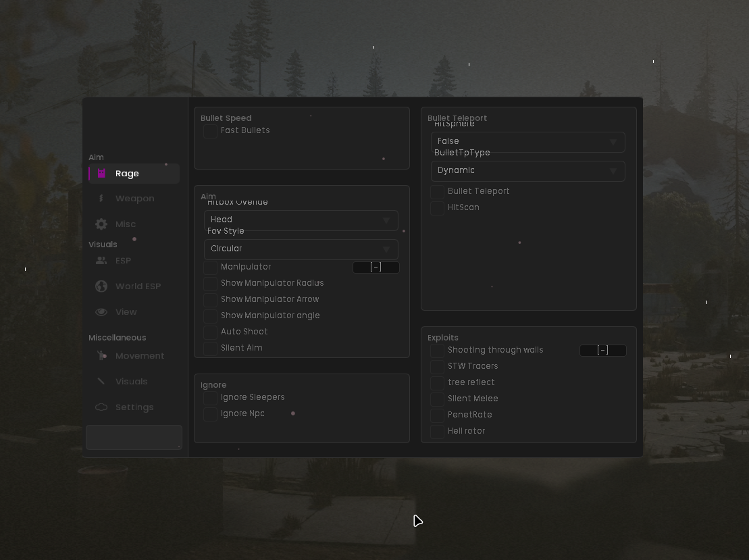Enable the Auto Shoot checkbox
This screenshot has width=749, height=560.
[210, 332]
